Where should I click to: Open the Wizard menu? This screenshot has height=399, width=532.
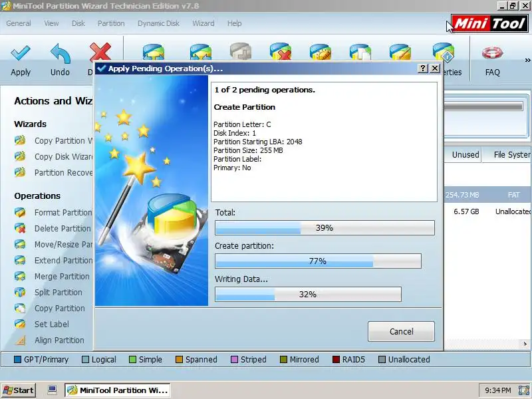203,23
